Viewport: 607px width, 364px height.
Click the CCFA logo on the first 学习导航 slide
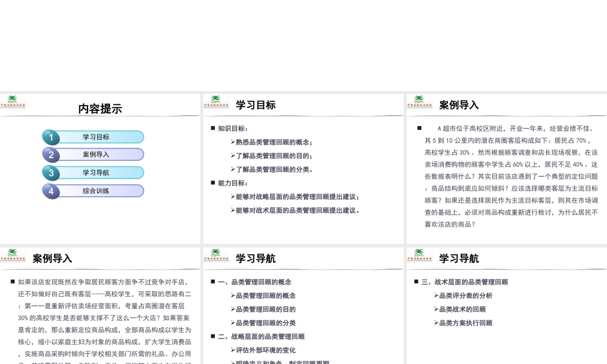pos(215,255)
